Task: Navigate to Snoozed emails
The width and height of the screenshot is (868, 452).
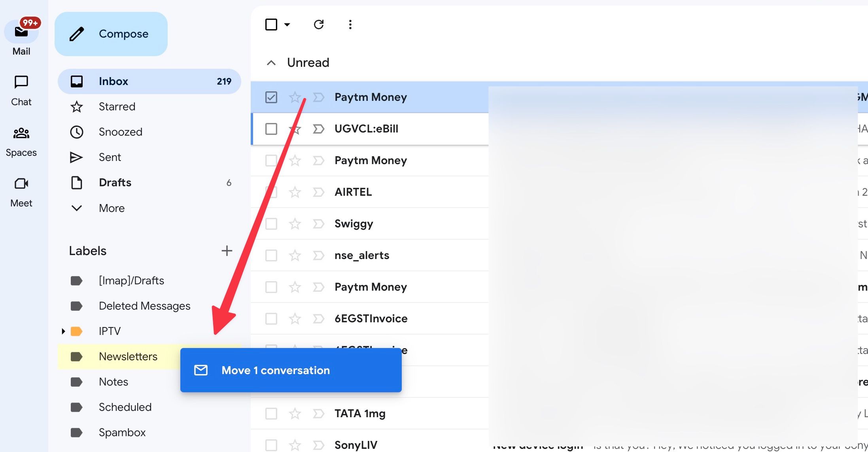Action: click(120, 132)
